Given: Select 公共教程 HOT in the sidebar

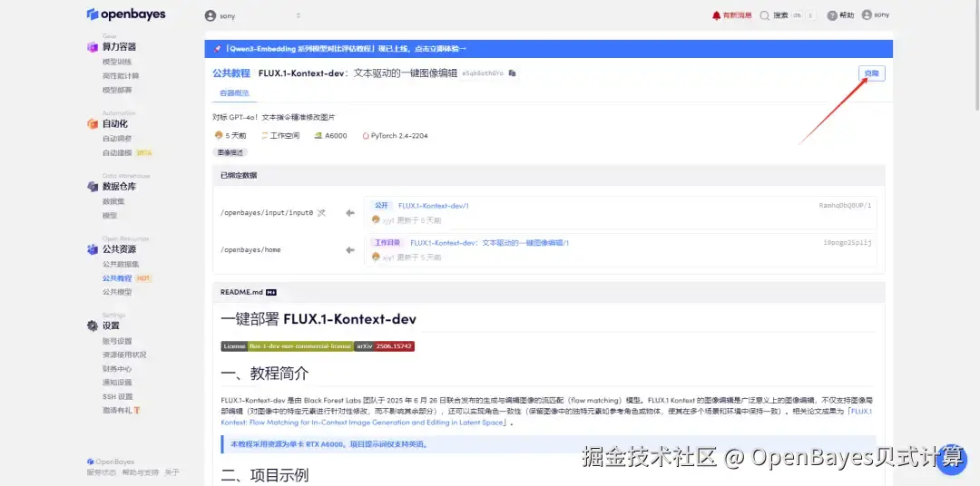Looking at the screenshot, I should pos(127,278).
